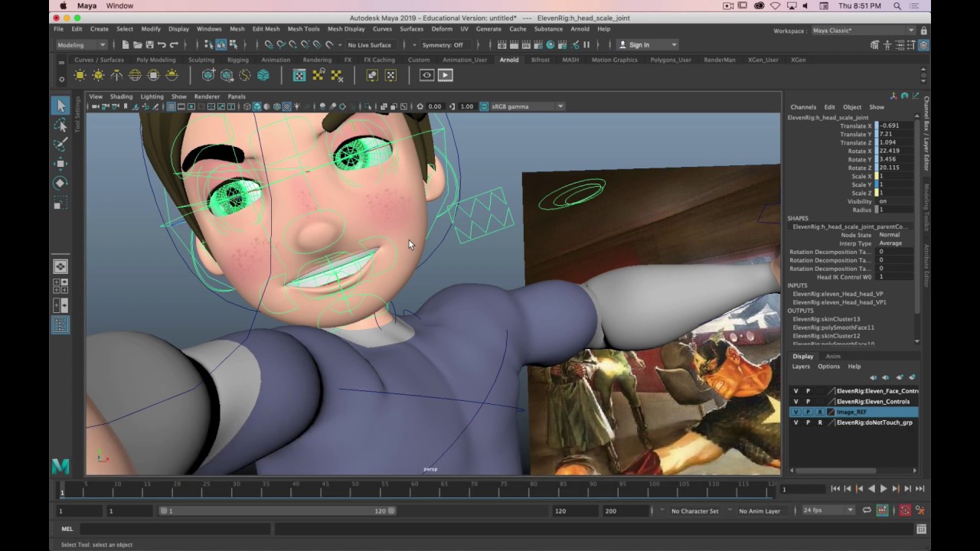Viewport: 980px width, 551px height.
Task: Click the Redo arrow icon
Action: pos(174,44)
